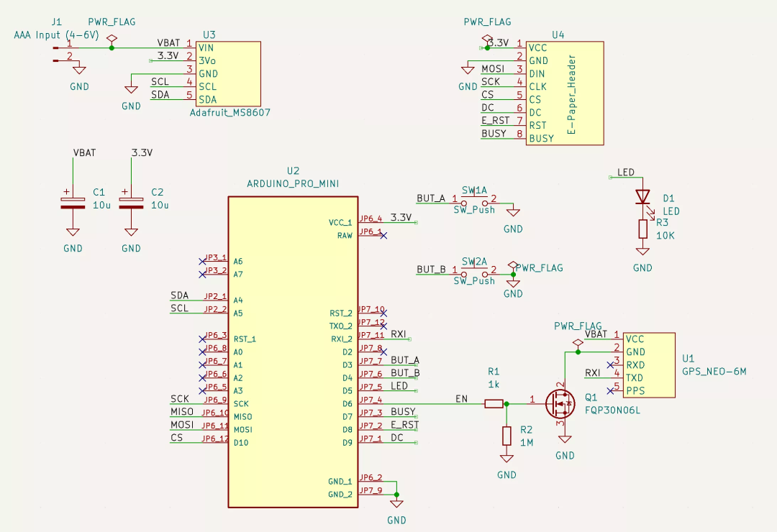Select the no-connect X at JP3_1 A6 pin
777x532 pixels.
202,261
